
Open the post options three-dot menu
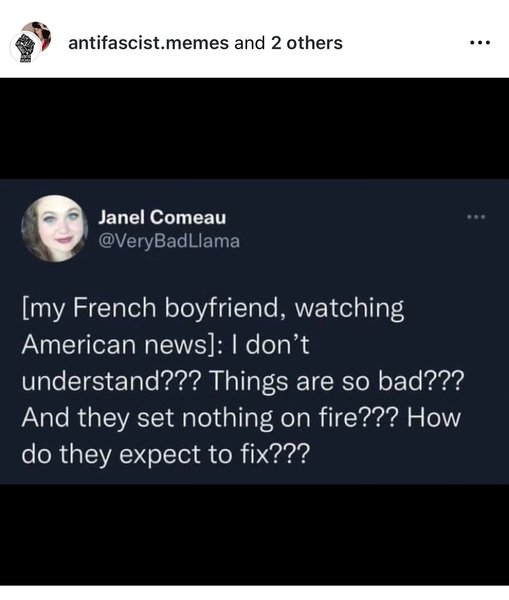[480, 42]
